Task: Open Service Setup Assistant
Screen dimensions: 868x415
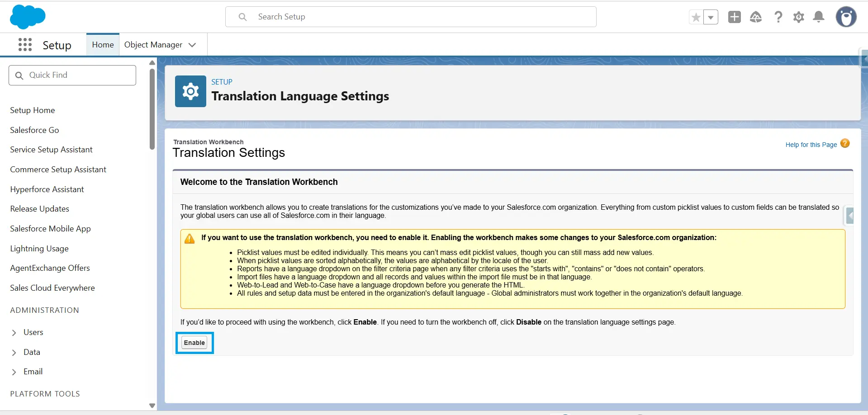Action: click(x=51, y=150)
